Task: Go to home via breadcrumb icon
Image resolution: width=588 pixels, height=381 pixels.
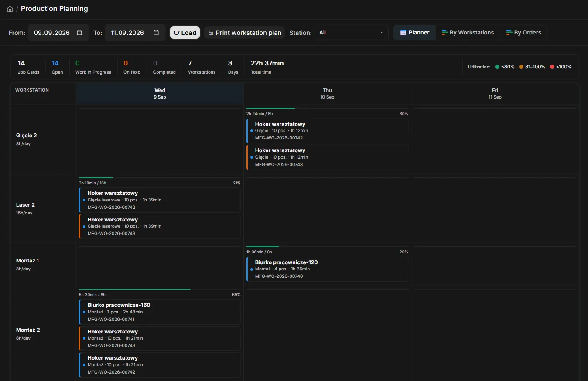Action: pos(10,9)
